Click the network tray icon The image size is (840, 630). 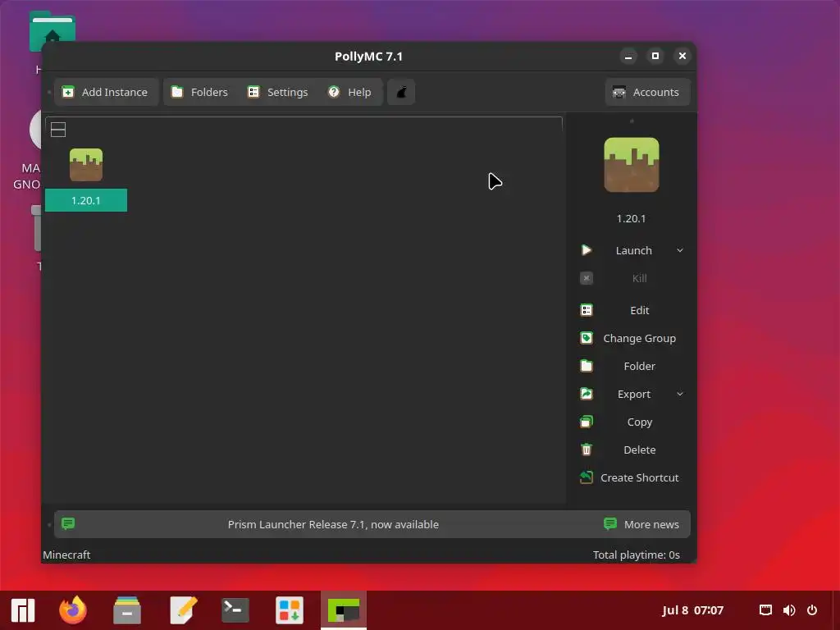coord(765,610)
